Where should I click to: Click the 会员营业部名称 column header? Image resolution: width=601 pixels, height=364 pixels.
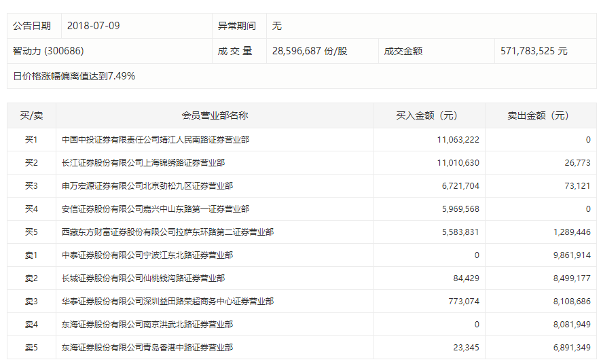click(x=215, y=115)
